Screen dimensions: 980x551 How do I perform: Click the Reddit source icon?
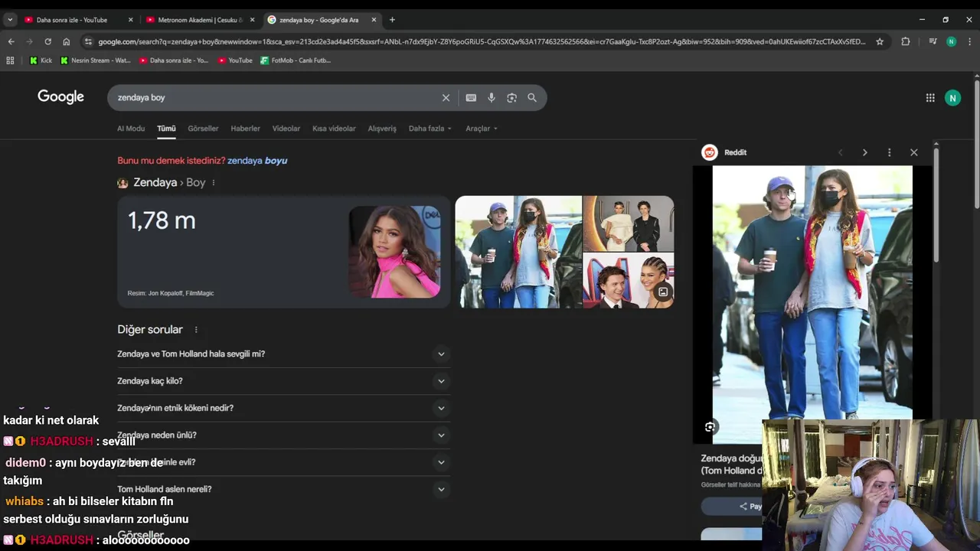pos(710,152)
